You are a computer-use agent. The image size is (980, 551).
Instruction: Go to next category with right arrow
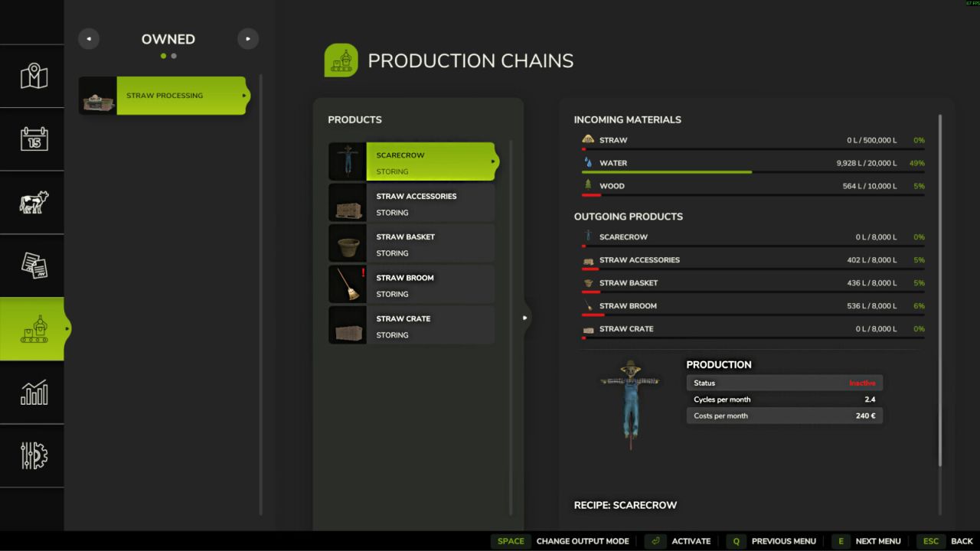tap(247, 39)
